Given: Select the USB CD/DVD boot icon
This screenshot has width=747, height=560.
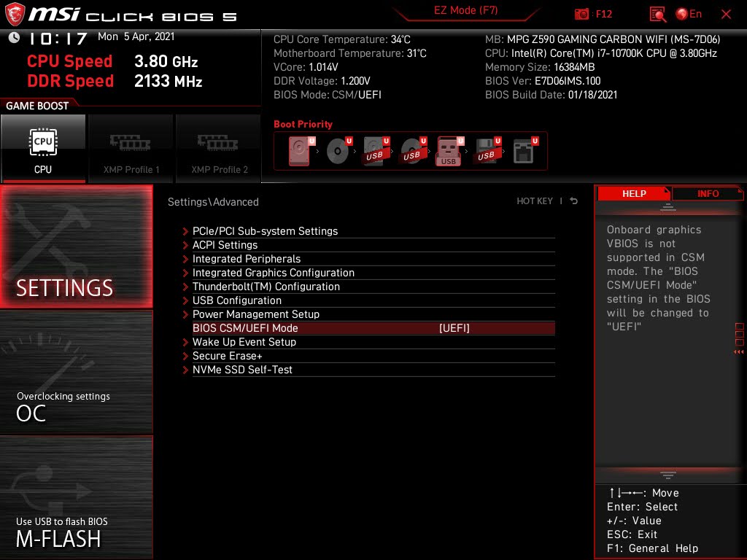Looking at the screenshot, I should click(413, 150).
